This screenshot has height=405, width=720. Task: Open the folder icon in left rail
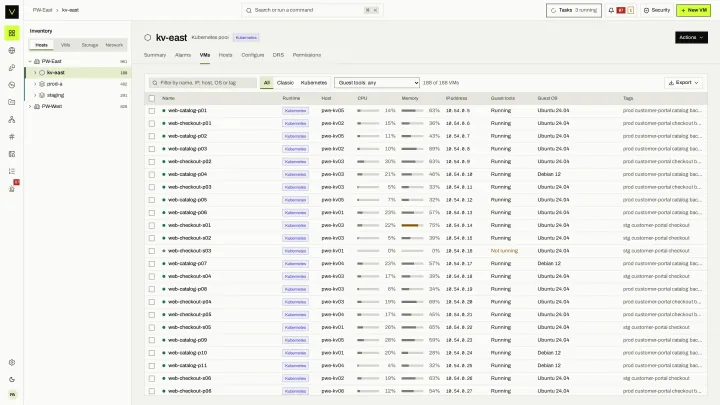coord(12,102)
